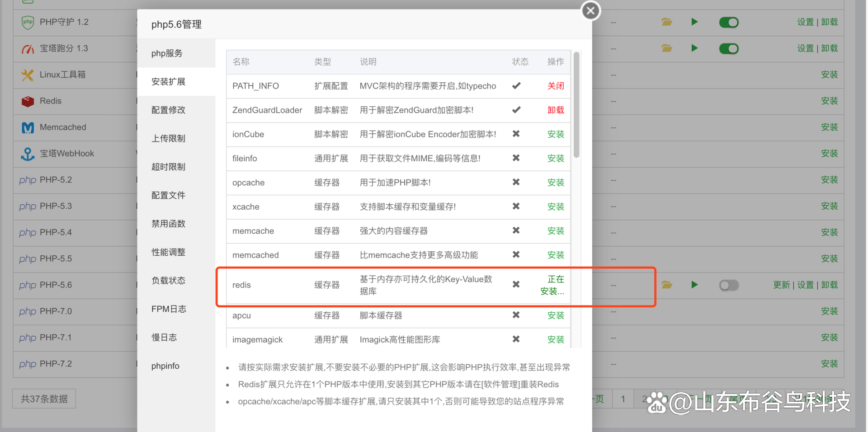Click the php icon beside PHP-7.0

(28, 311)
